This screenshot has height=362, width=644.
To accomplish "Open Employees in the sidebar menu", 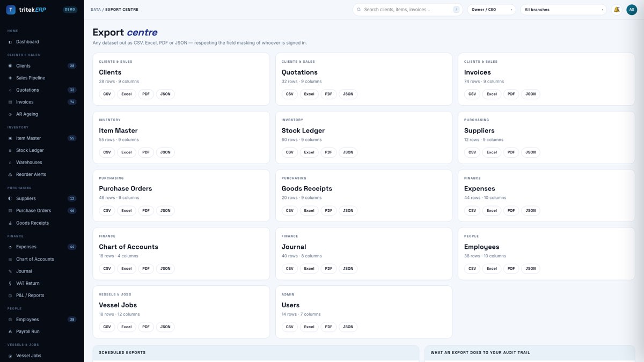I will coord(42,320).
